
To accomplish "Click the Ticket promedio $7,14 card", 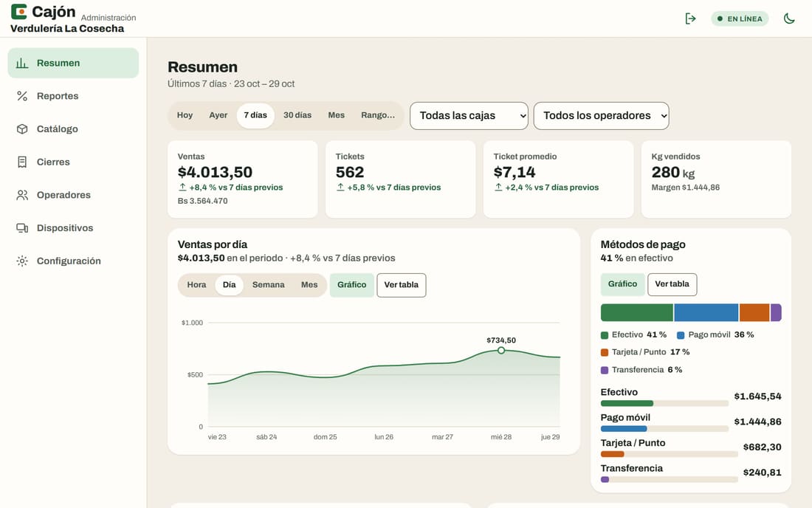I will [x=558, y=179].
